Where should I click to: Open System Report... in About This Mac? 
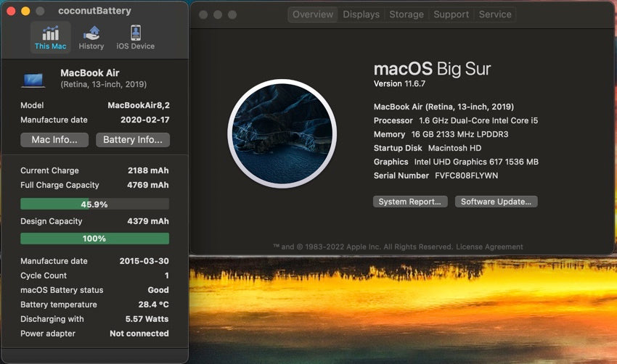tap(410, 202)
